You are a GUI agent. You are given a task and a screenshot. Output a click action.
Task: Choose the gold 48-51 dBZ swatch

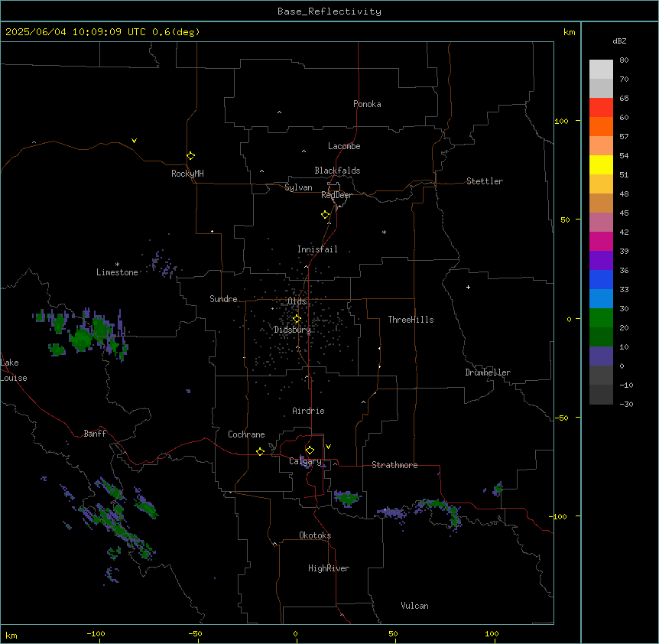tap(601, 184)
